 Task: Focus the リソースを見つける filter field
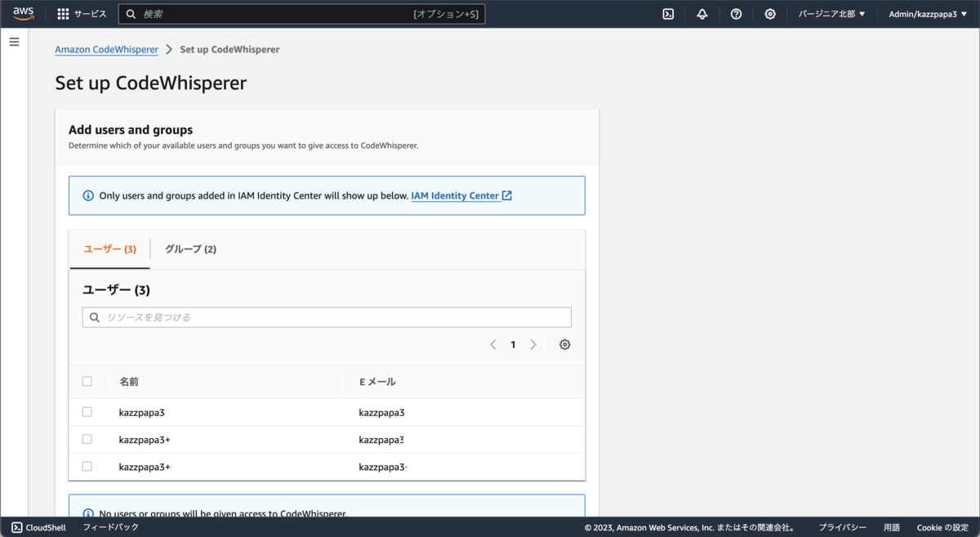pyautogui.click(x=327, y=317)
